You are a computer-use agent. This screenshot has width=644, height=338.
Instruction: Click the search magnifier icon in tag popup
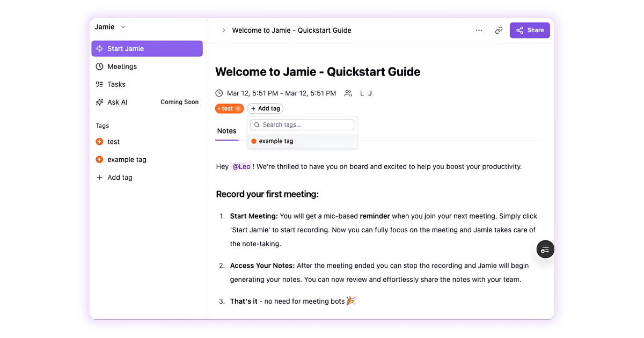257,125
